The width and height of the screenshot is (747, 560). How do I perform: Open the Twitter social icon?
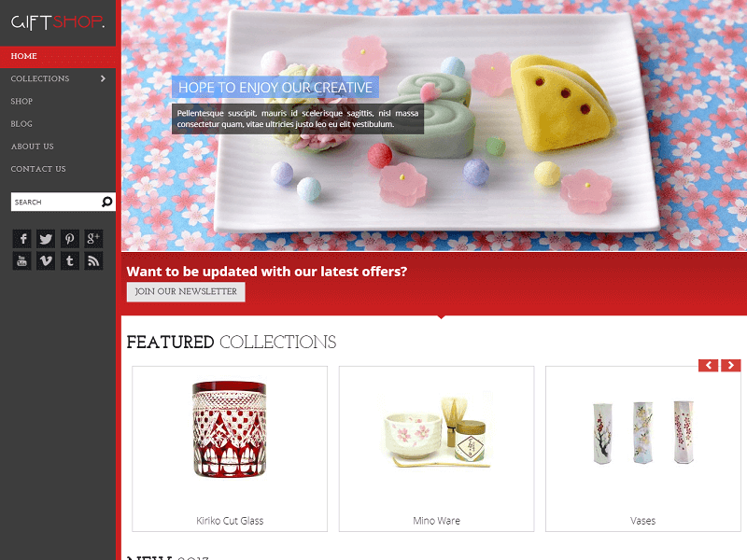[46, 239]
